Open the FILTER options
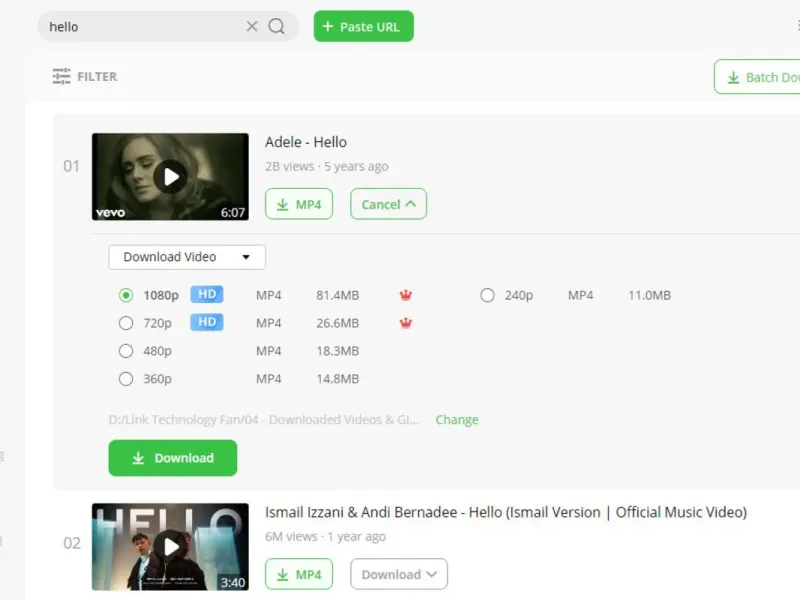Screen dimensions: 800x600 85,77
